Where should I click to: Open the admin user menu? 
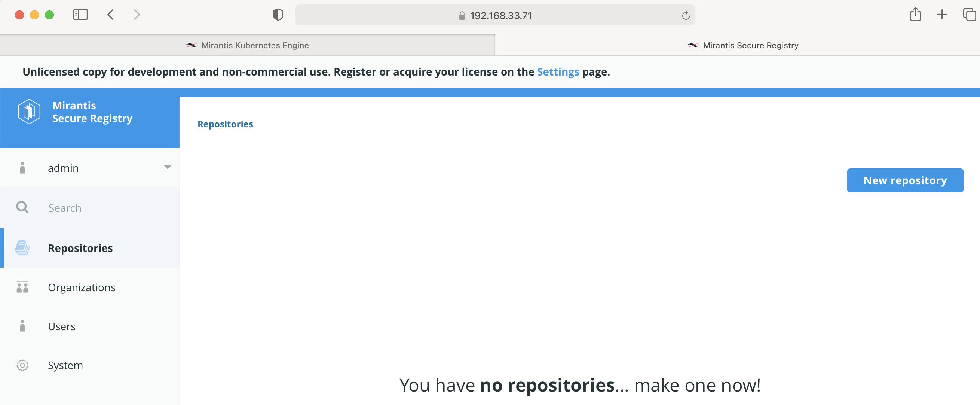[x=63, y=168]
